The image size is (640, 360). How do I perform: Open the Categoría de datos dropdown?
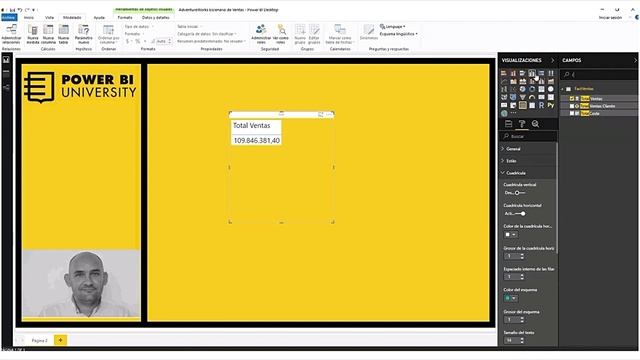[207, 34]
